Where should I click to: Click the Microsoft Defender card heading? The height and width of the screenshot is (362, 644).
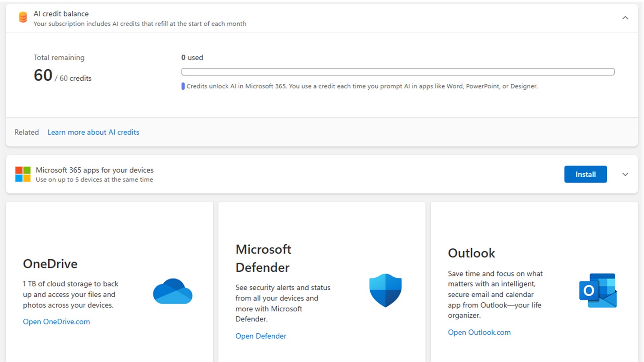click(x=263, y=258)
